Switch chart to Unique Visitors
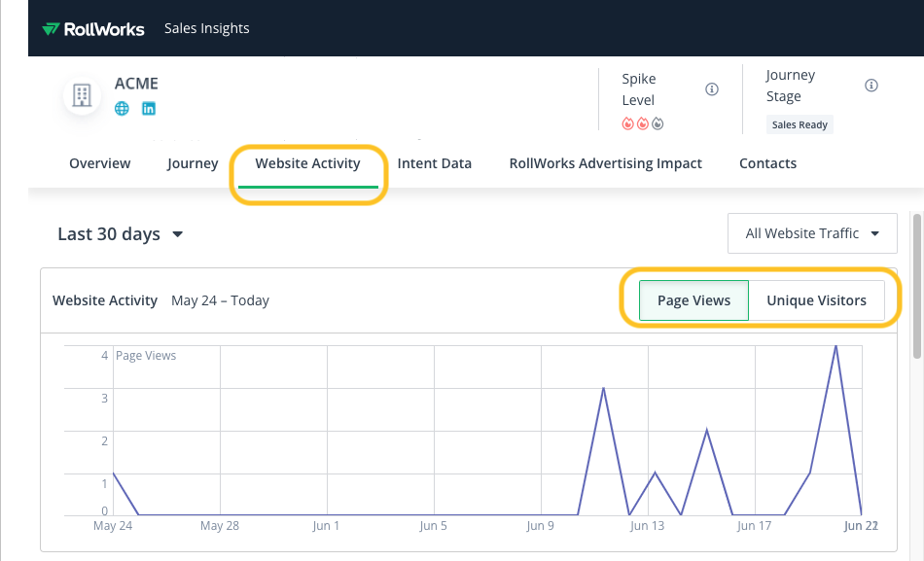 (x=816, y=300)
